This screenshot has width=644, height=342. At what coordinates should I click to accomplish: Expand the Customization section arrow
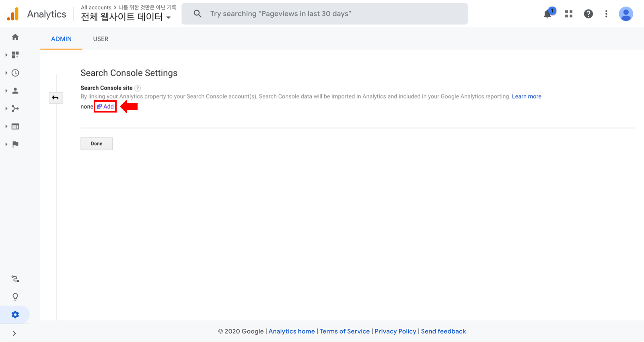pos(6,55)
